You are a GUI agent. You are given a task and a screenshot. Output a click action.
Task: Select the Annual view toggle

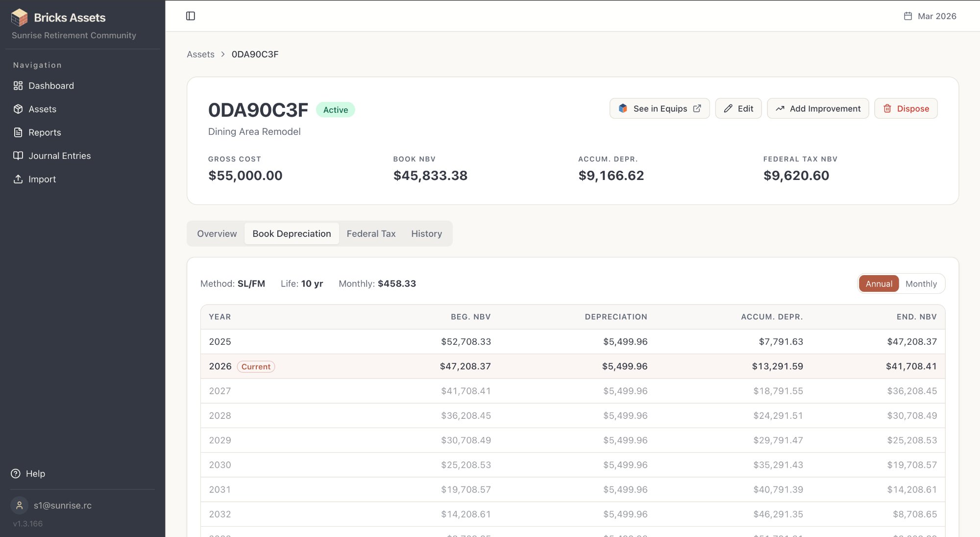879,284
